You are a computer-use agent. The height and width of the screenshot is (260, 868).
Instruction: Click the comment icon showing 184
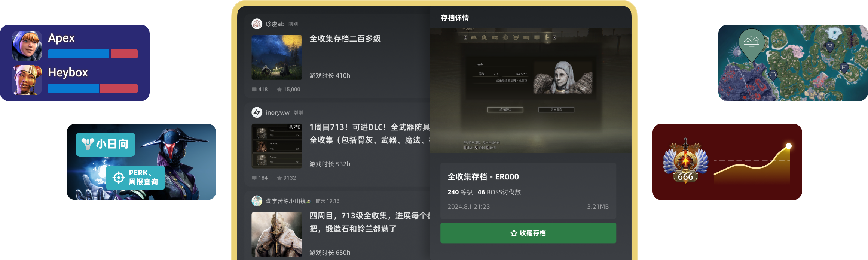(x=254, y=178)
